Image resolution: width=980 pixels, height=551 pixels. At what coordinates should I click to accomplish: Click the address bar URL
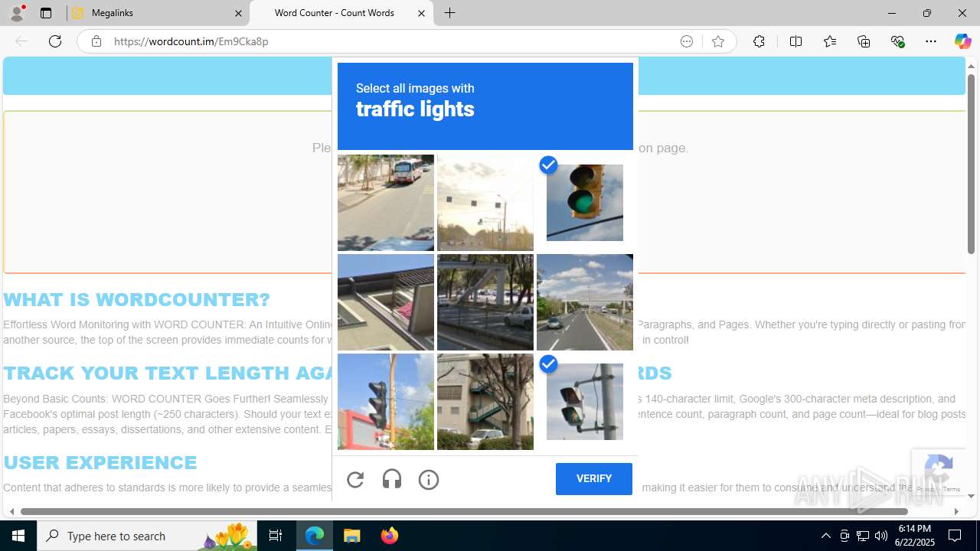191,41
